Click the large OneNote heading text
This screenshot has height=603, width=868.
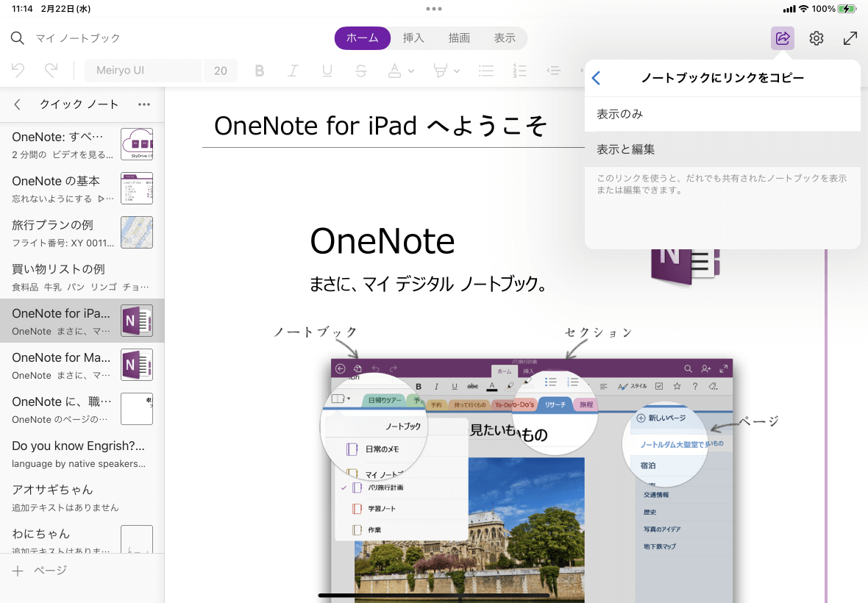[382, 241]
